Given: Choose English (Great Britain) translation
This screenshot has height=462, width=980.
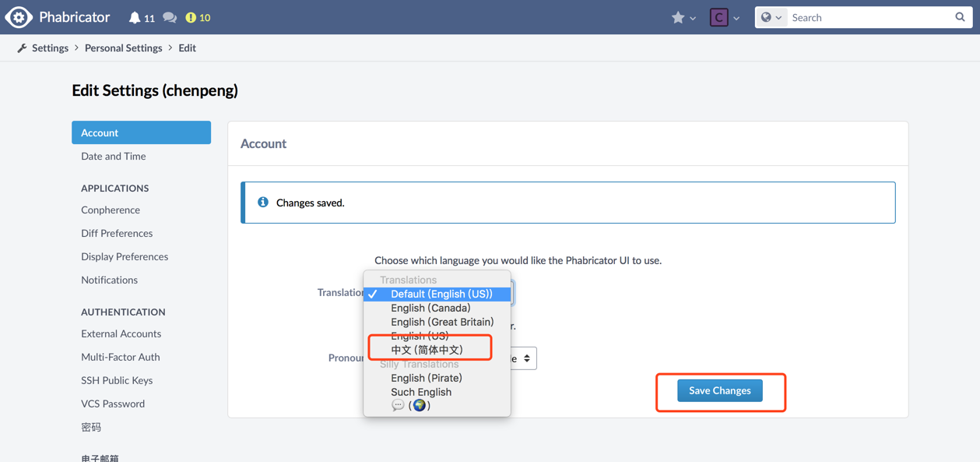Looking at the screenshot, I should tap(437, 322).
